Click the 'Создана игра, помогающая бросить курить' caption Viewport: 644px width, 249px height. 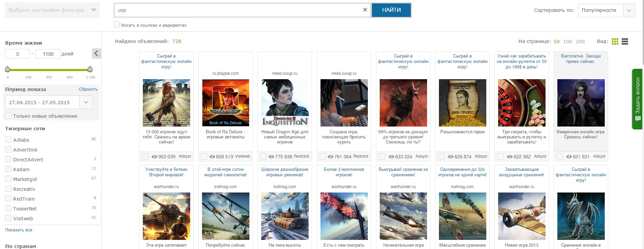[x=344, y=137]
